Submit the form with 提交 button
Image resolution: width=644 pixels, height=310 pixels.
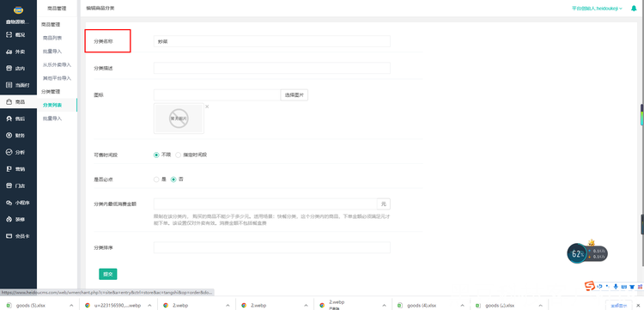coord(108,274)
